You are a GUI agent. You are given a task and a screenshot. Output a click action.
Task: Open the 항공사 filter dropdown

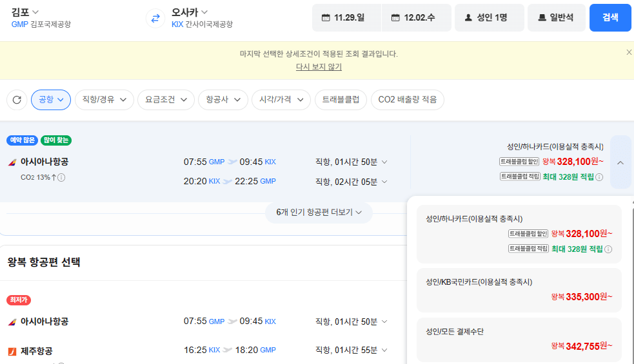[x=223, y=100]
